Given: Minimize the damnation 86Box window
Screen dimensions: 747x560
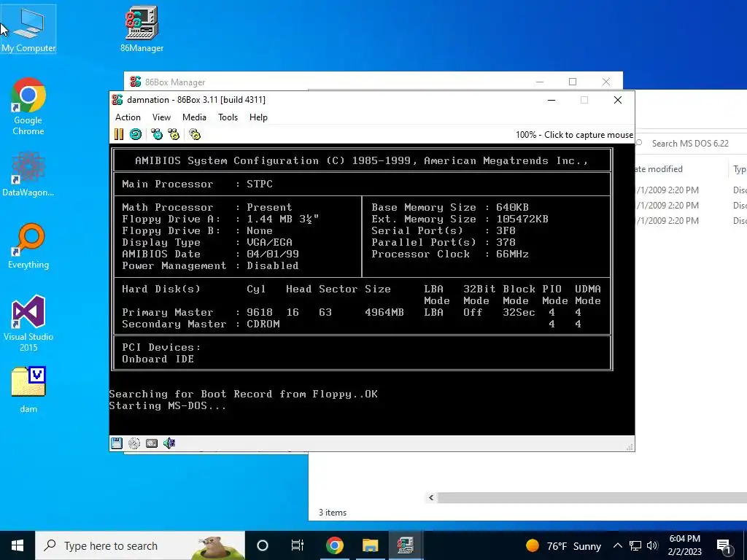Looking at the screenshot, I should click(551, 100).
